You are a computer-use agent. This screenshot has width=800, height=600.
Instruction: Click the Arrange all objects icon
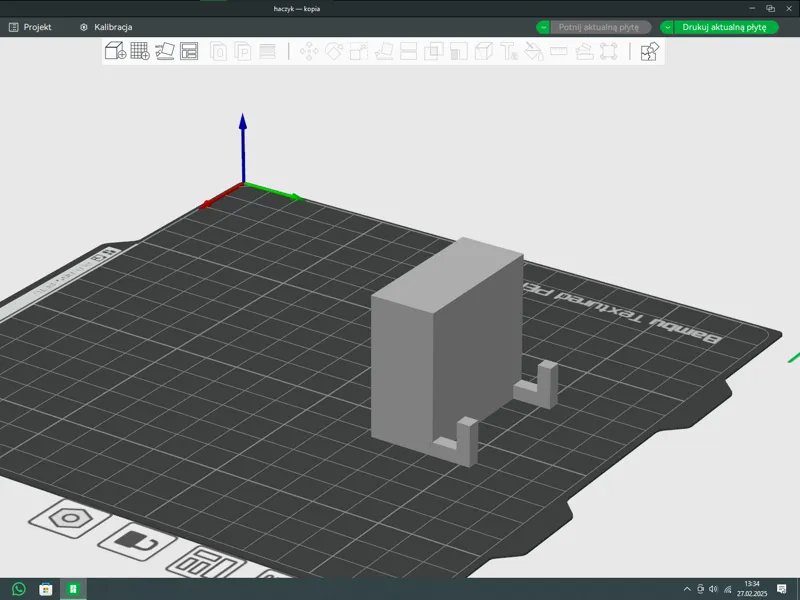pyautogui.click(x=189, y=51)
